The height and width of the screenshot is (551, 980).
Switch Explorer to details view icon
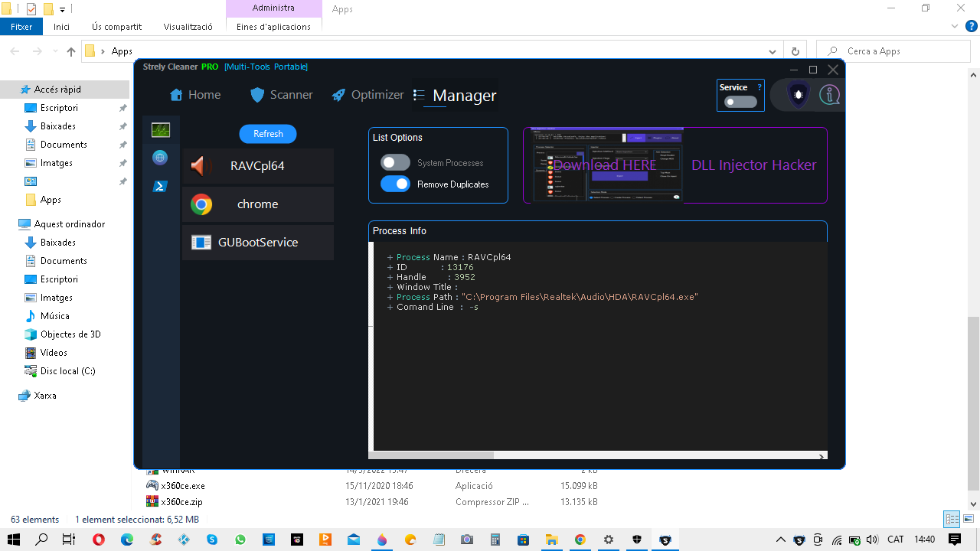(952, 519)
